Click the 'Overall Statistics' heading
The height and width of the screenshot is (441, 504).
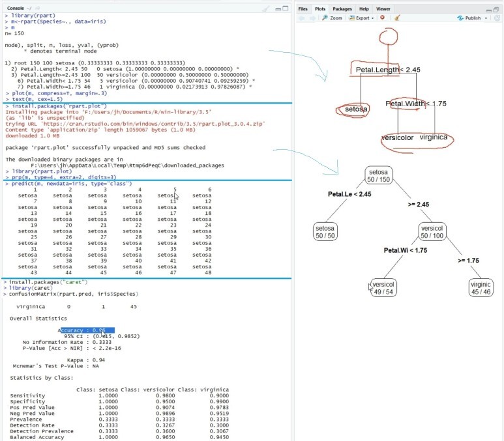[x=38, y=319]
